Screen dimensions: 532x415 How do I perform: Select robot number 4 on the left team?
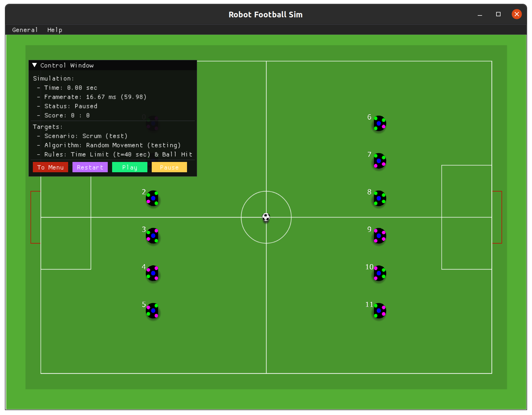pyautogui.click(x=153, y=273)
